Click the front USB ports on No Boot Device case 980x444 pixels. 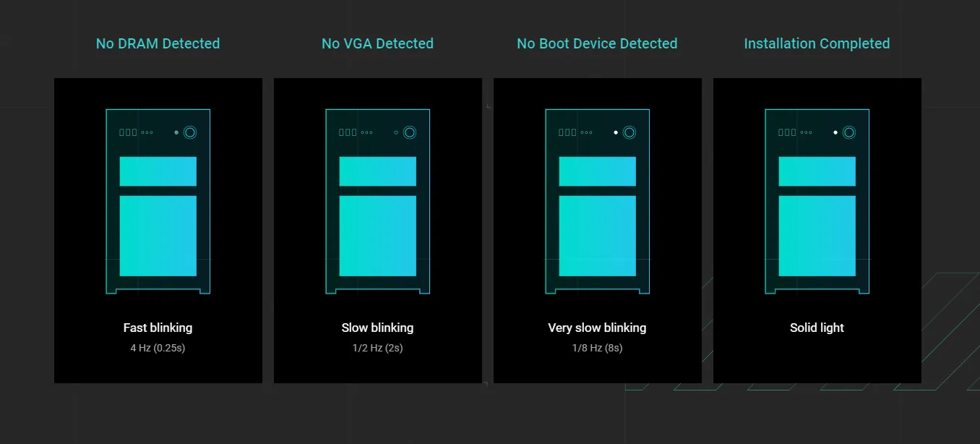coord(567,132)
